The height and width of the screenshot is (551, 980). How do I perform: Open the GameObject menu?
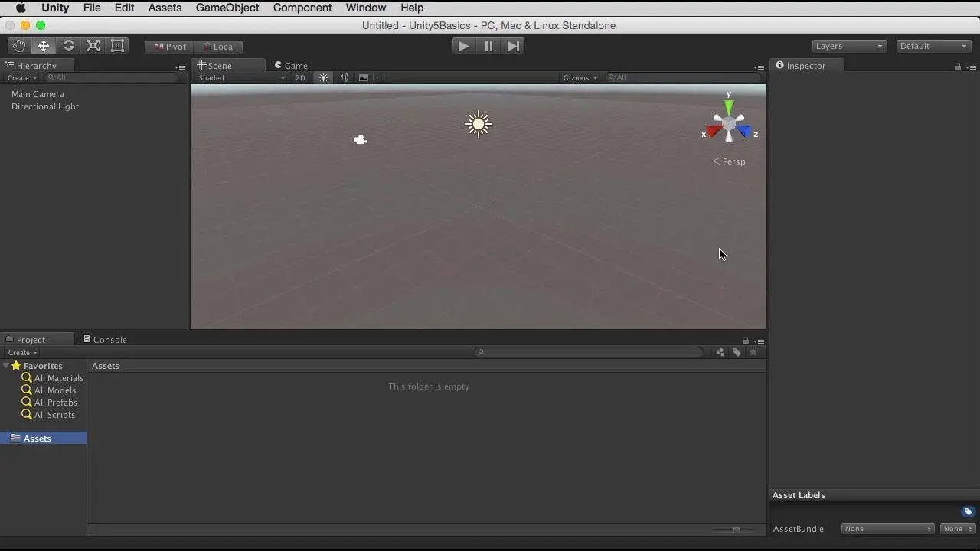click(227, 8)
